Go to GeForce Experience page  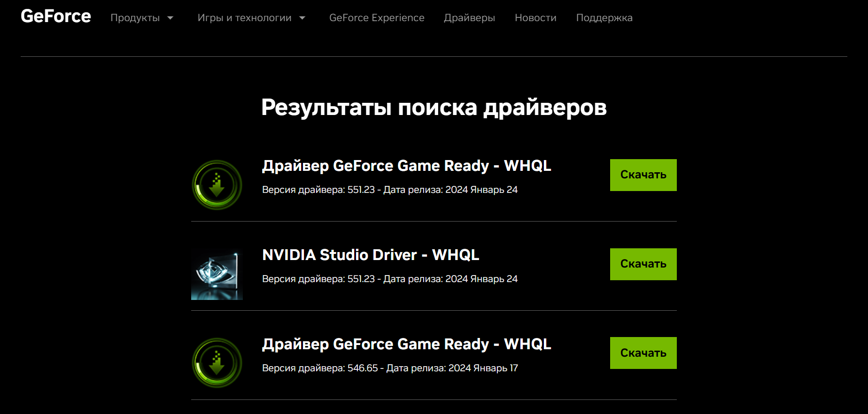click(x=377, y=18)
